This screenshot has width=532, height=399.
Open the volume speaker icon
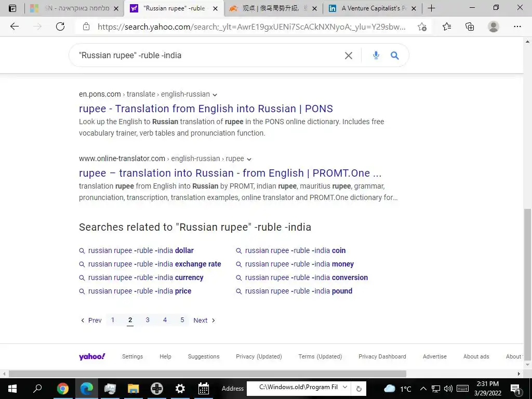pos(448,389)
